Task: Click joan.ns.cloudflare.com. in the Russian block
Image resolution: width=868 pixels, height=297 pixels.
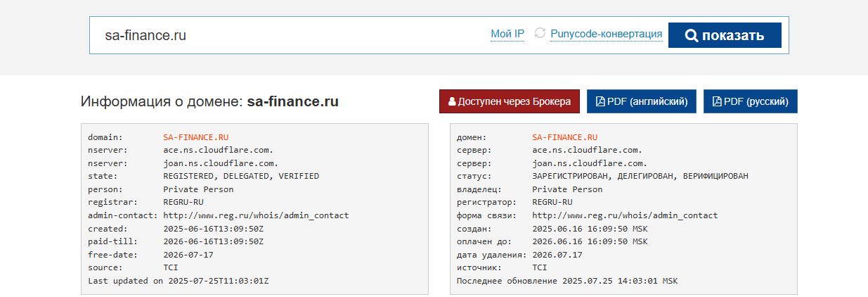Action: (590, 163)
